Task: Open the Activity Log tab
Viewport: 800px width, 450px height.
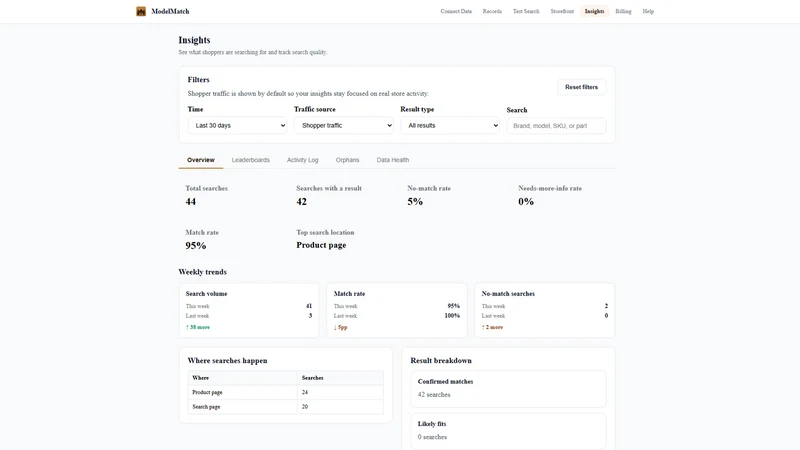Action: (303, 160)
